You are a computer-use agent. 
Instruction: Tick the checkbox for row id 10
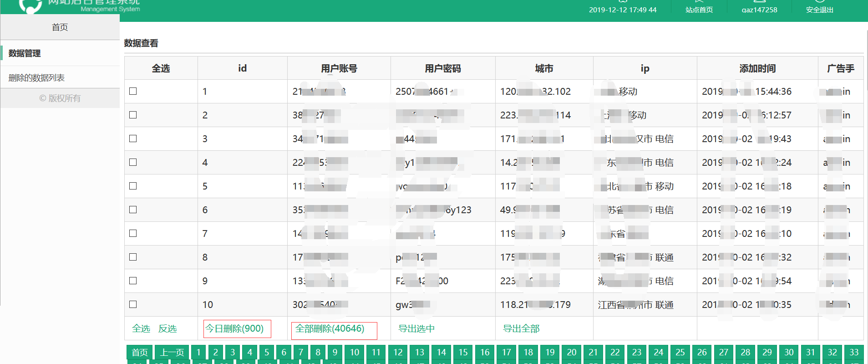tap(133, 304)
